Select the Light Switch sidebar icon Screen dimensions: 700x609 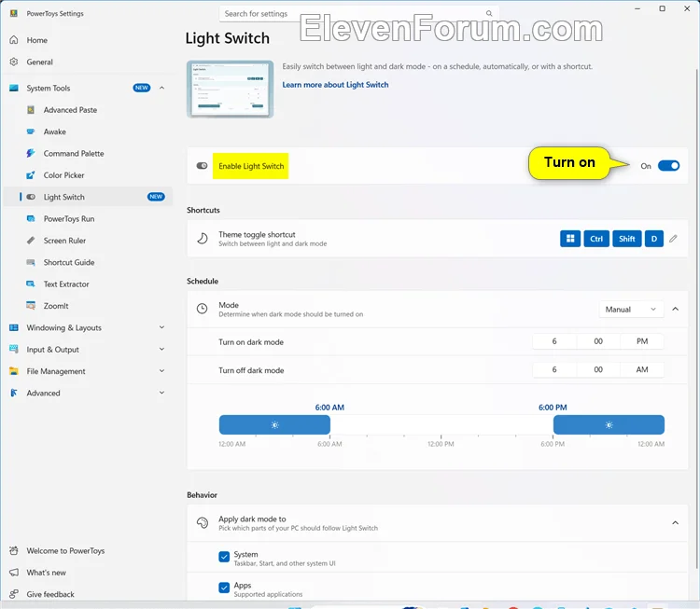coord(31,197)
